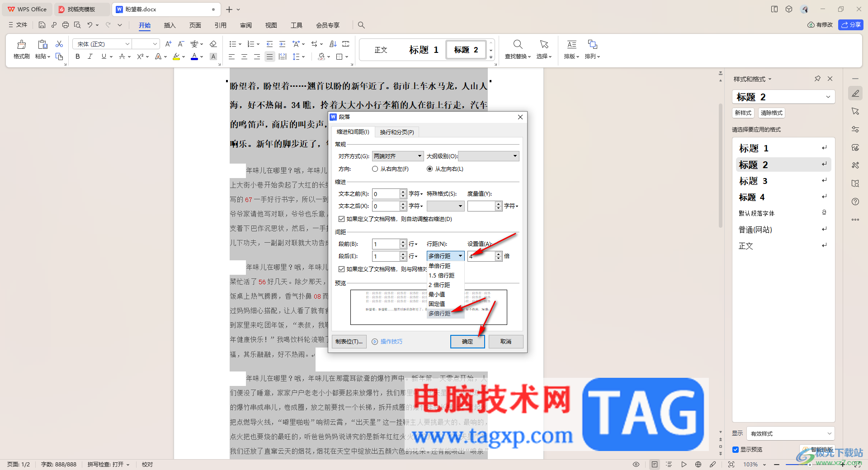Align text center icon
The height and width of the screenshot is (470, 868).
[x=244, y=56]
